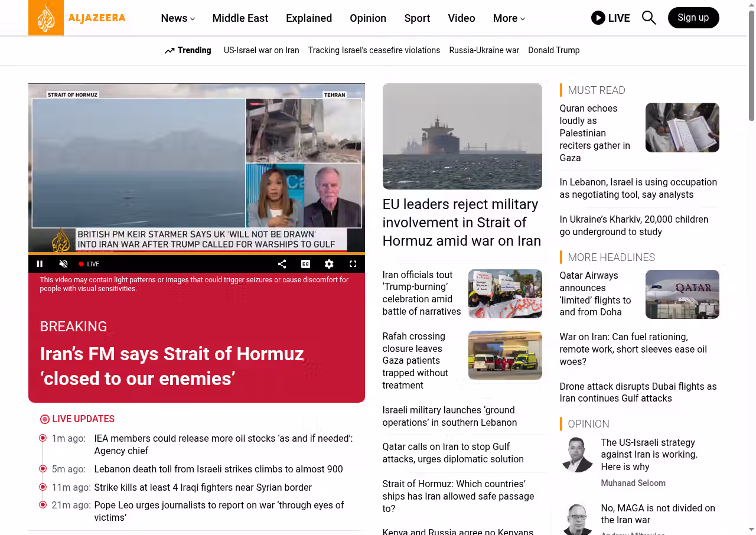Click the Trending arrow icon
The image size is (756, 535).
(170, 51)
